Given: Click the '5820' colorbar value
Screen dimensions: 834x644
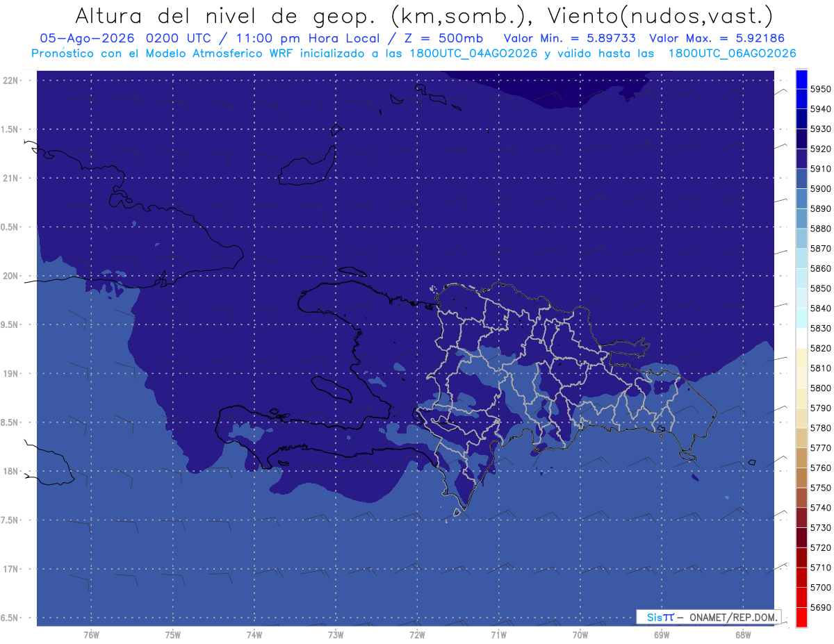Looking at the screenshot, I should click(x=821, y=348).
